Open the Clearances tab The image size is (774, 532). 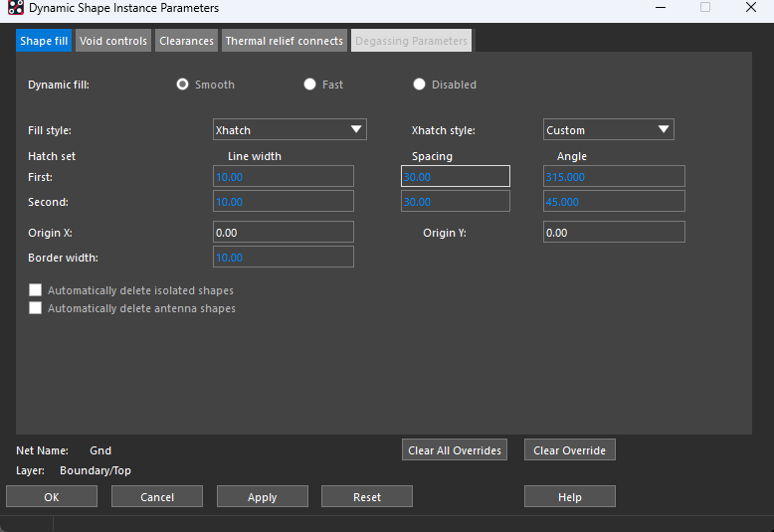[x=186, y=41]
